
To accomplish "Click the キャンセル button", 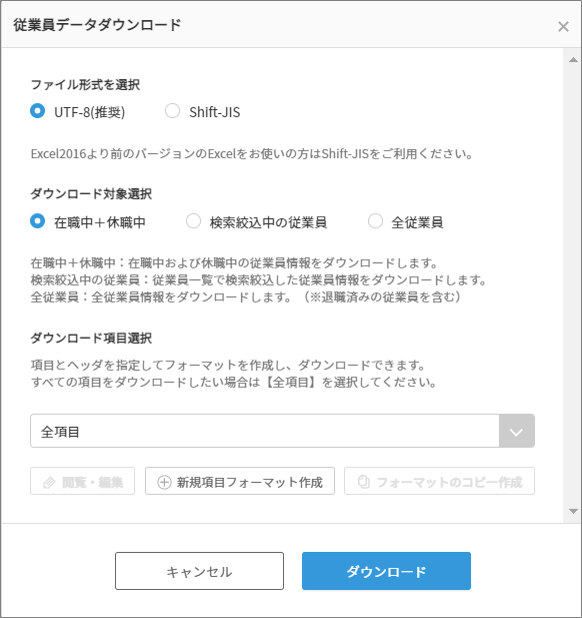I will coord(199,571).
